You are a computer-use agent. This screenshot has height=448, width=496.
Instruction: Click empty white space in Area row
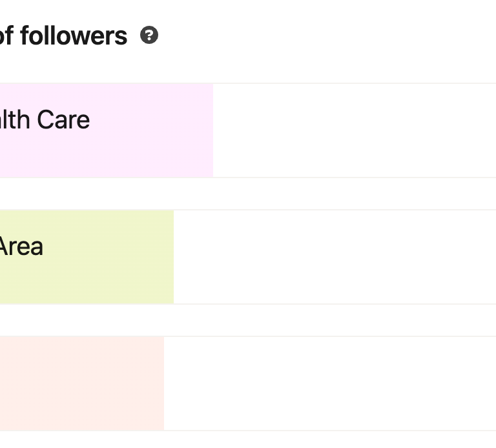click(335, 256)
